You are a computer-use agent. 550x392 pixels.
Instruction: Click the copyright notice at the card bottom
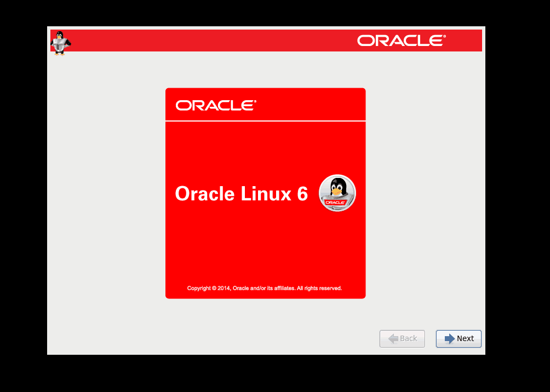pos(265,288)
